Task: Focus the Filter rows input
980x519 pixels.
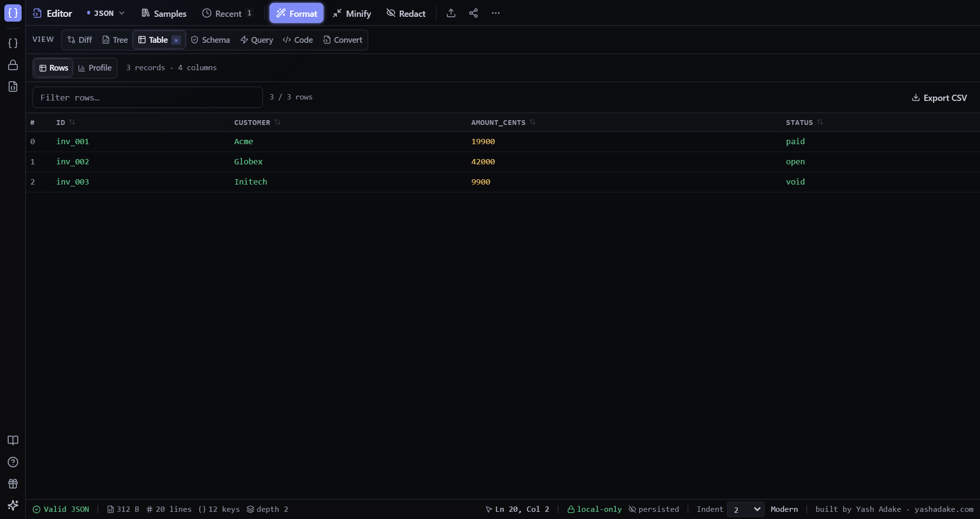Action: 147,98
